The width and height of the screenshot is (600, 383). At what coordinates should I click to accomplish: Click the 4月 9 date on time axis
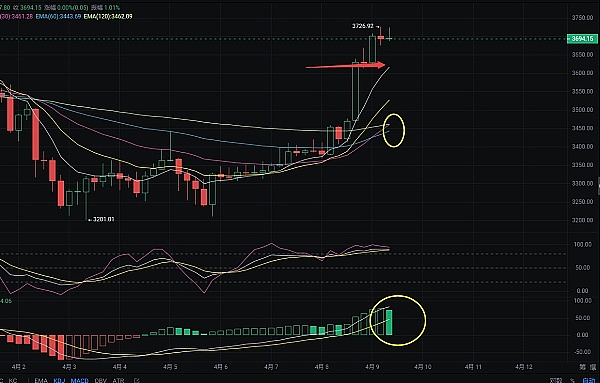pos(372,367)
